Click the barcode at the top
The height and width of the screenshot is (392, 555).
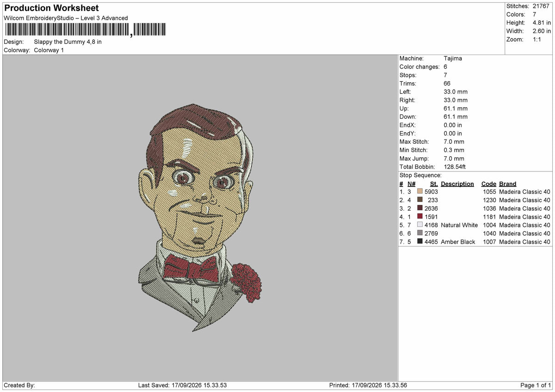pos(85,30)
